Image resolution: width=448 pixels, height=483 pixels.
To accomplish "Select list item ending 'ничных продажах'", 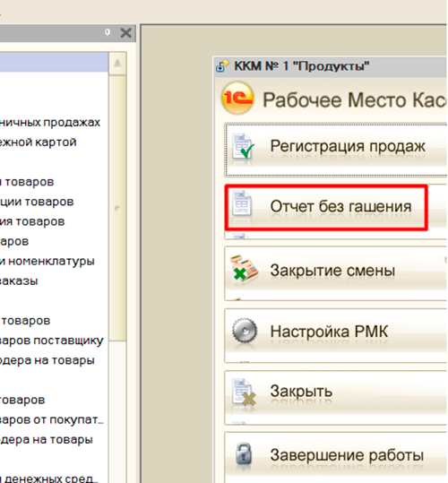I will click(50, 123).
